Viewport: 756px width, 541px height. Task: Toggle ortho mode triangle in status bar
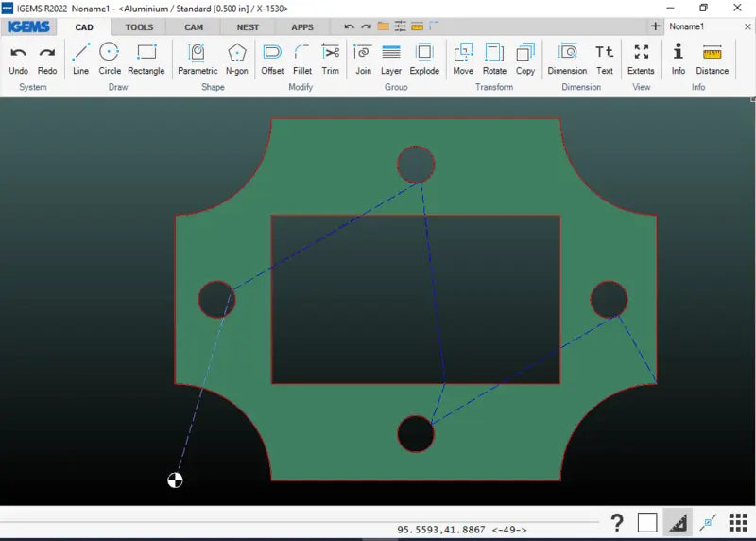coord(677,522)
